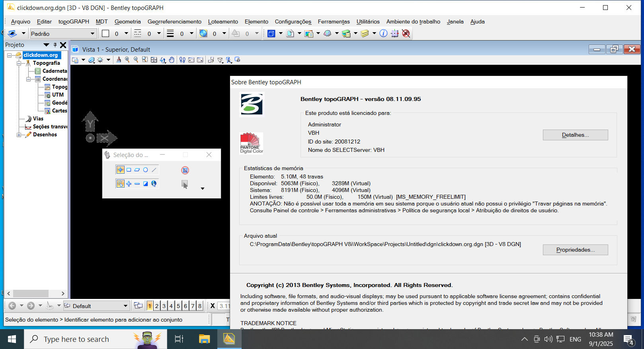The image size is (644, 349).
Task: Open the Default view group dropdown
Action: (97, 306)
